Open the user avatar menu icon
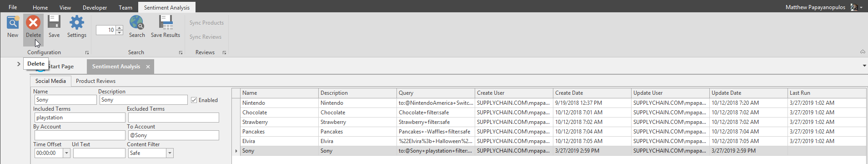Image resolution: width=868 pixels, height=164 pixels. click(x=854, y=7)
